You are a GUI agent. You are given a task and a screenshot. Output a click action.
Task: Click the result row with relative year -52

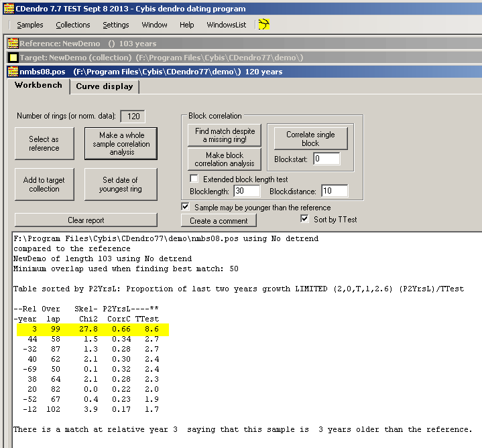tap(91, 399)
